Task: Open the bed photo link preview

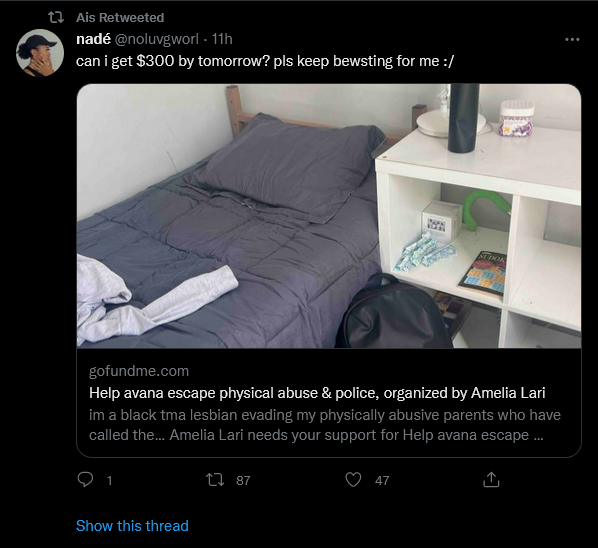Action: (329, 216)
